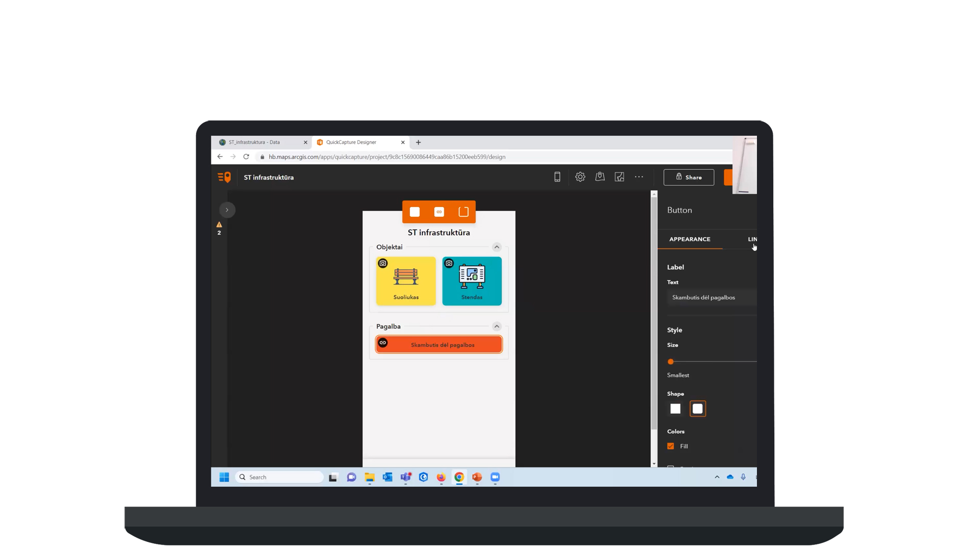This screenshot has height=551, width=980.
Task: Select the Suoliukas bench button
Action: point(406,281)
